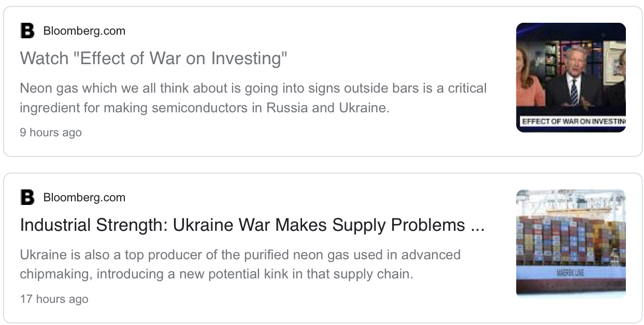Open the container ship thumbnail
644x325 pixels.
point(570,244)
